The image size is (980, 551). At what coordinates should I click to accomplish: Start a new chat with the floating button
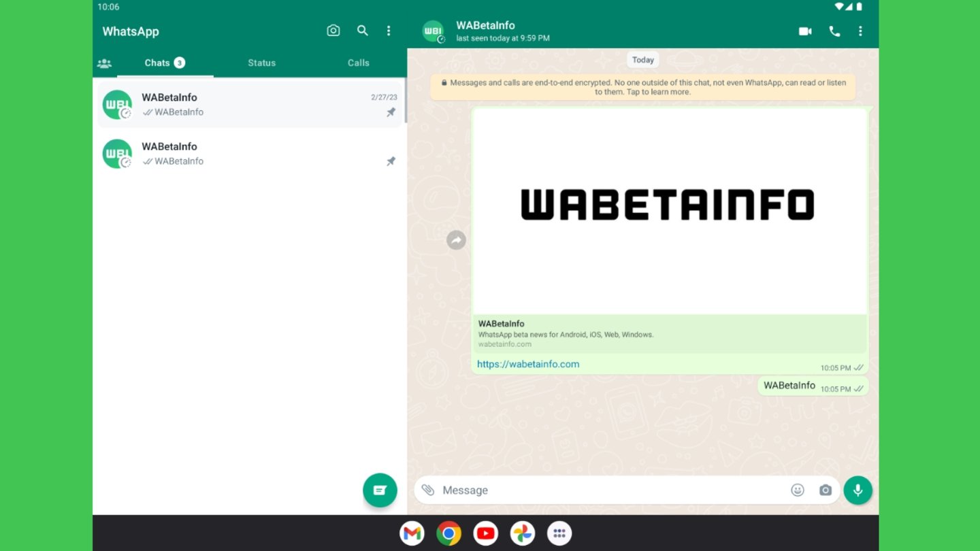pos(380,490)
